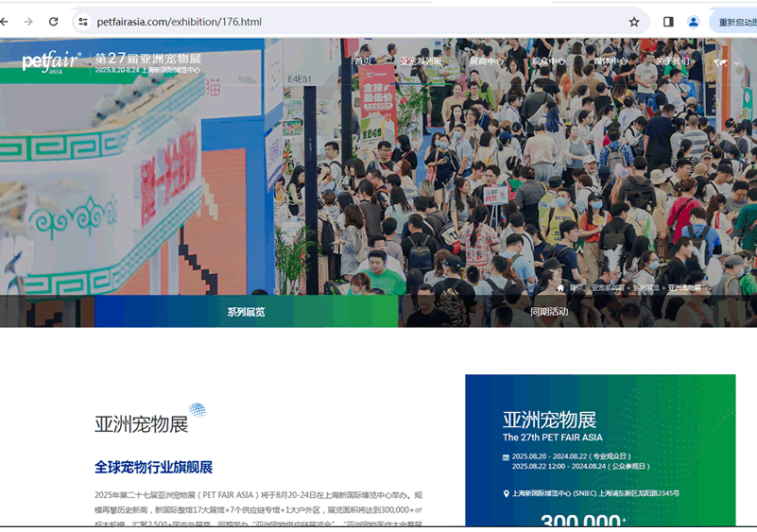Switch to the 系列展览 tab
757x532 pixels.
(x=247, y=312)
